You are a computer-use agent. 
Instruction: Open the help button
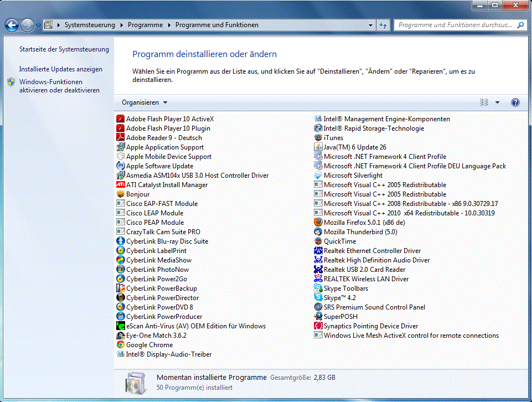pyautogui.click(x=515, y=102)
